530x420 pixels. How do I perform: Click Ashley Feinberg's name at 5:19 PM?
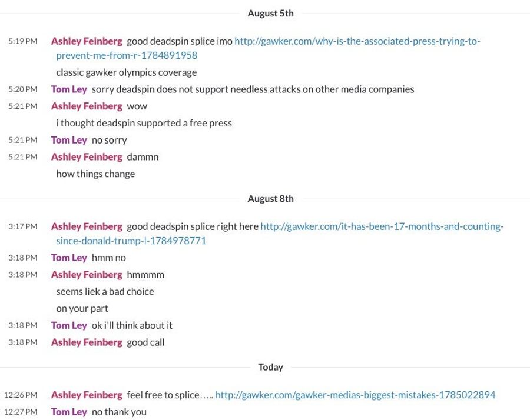(x=87, y=41)
